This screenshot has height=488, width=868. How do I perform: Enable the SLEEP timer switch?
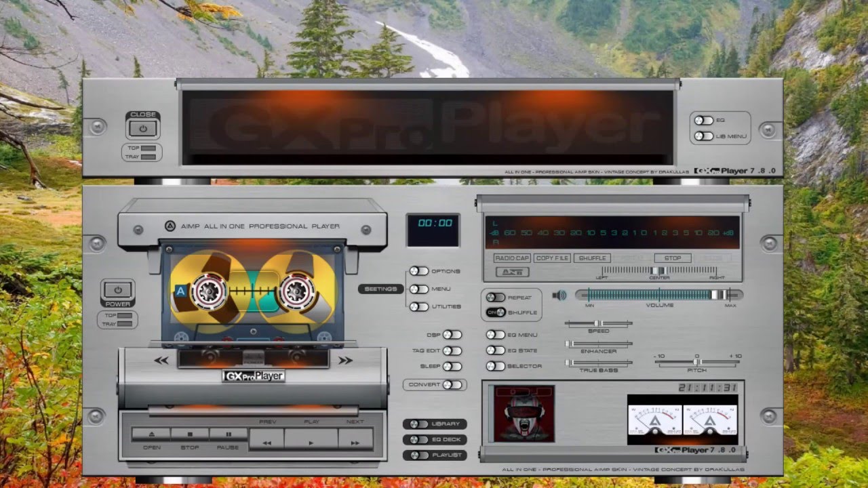coord(452,366)
